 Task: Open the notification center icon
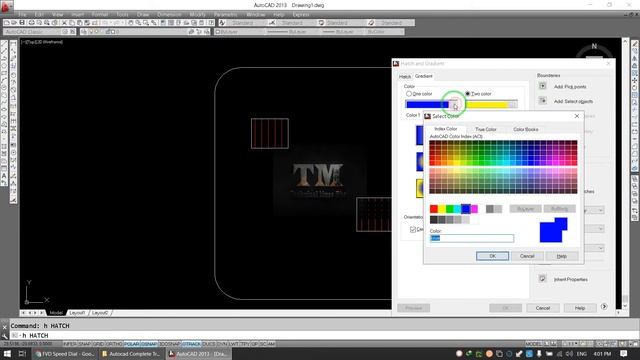pyautogui.click(x=624, y=354)
